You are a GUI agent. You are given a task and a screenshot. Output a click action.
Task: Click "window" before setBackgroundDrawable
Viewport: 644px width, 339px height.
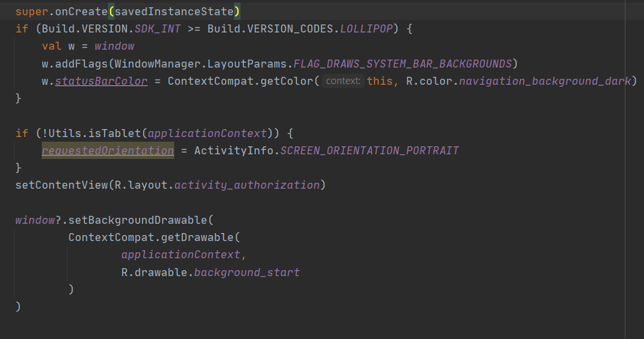[35, 220]
